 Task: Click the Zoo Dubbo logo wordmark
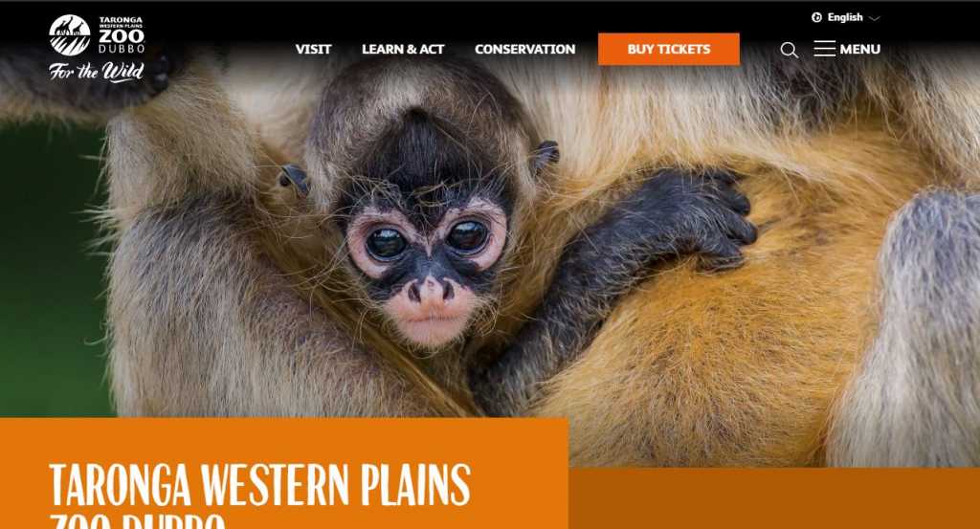pyautogui.click(x=122, y=35)
